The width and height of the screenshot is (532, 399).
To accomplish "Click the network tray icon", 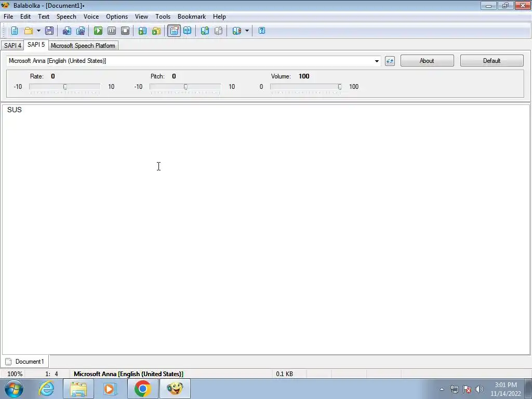I will 454,389.
